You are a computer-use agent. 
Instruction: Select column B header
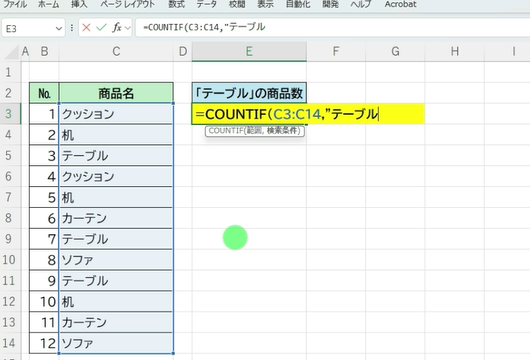[44, 52]
